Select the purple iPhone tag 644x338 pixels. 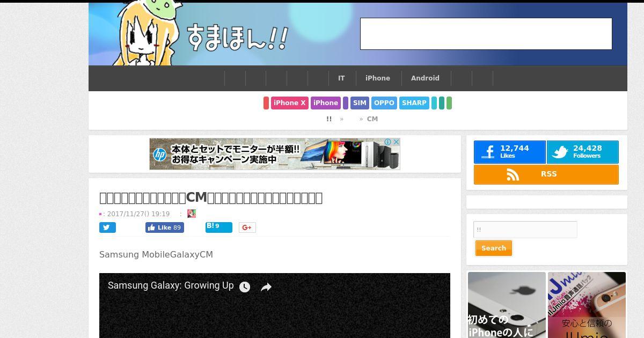326,103
